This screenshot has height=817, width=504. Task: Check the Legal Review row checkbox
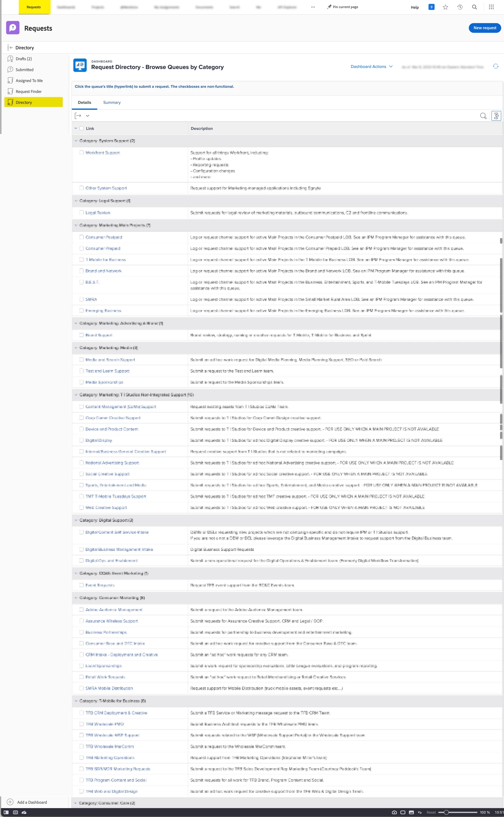pos(81,212)
